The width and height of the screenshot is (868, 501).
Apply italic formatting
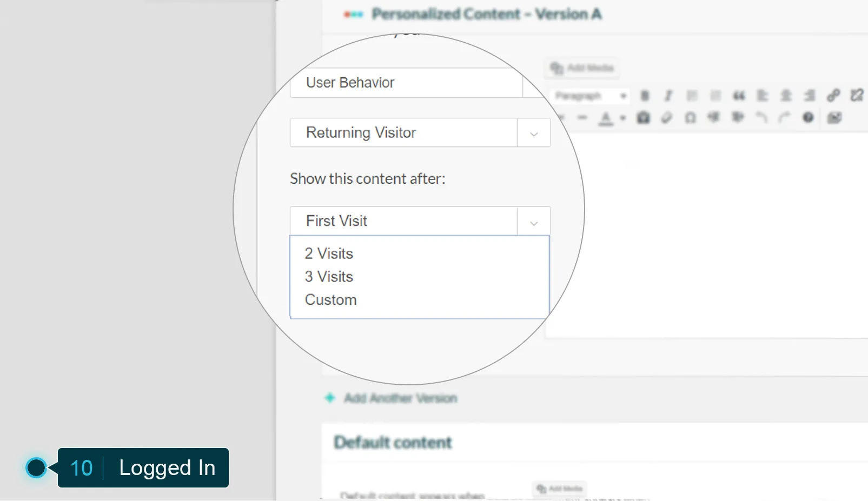[x=668, y=96]
